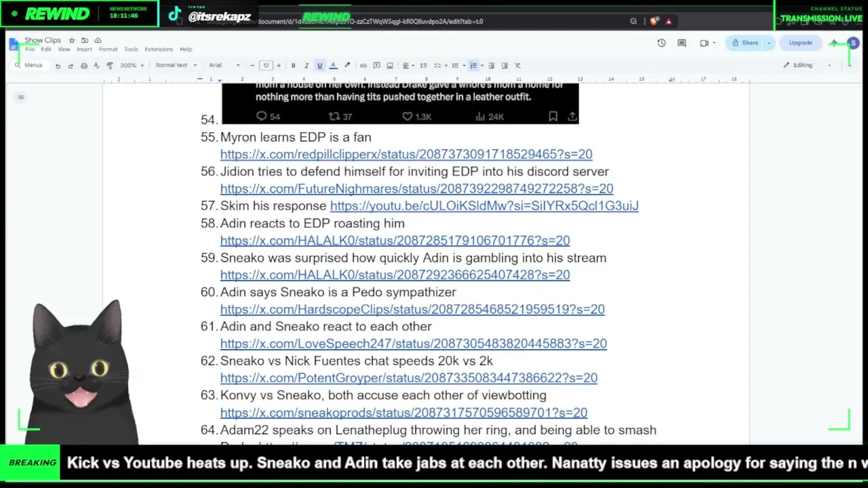
Task: Insert an image from the toolbar
Action: (389, 66)
